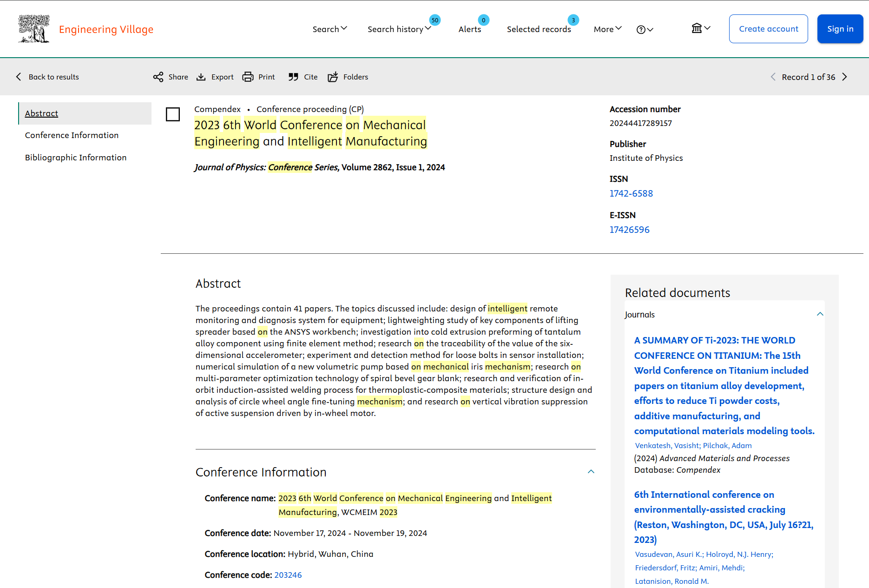This screenshot has width=869, height=588.
Task: Click the publisher Institute of Physics
Action: tap(646, 158)
